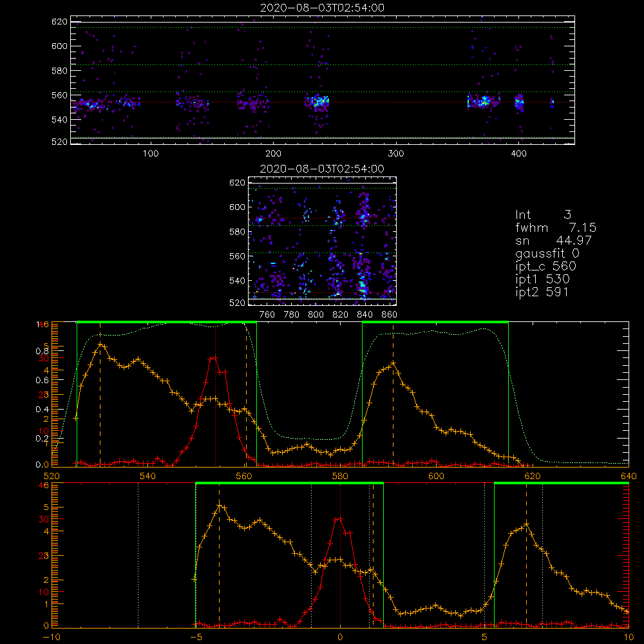
Task: Click y-axis tick label 0.4 of profile plot
Action: pyautogui.click(x=42, y=410)
